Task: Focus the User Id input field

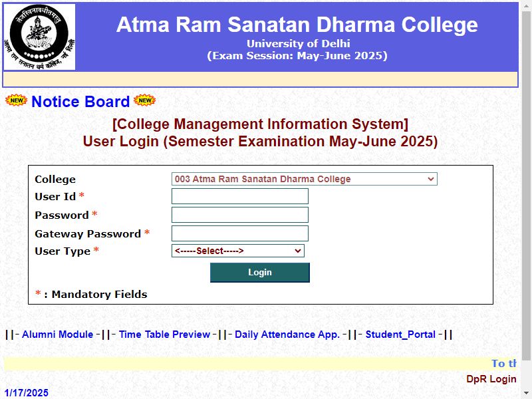Action: pyautogui.click(x=240, y=196)
